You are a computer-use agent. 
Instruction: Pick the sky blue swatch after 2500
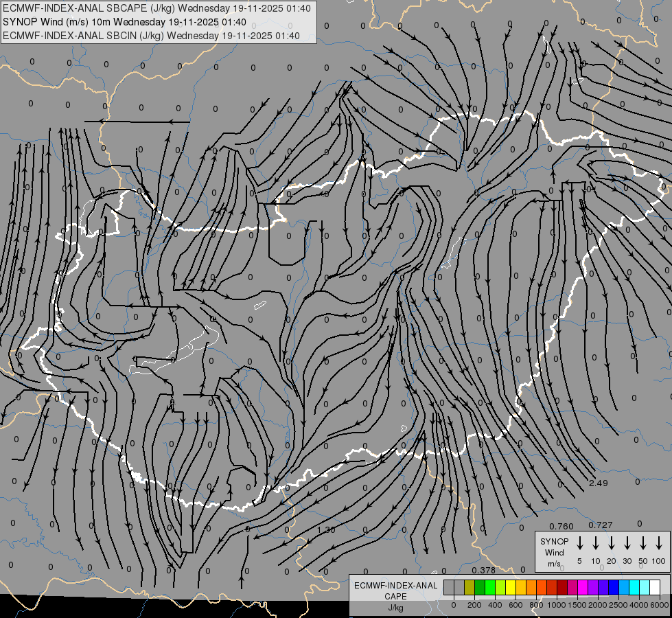pyautogui.click(x=624, y=587)
